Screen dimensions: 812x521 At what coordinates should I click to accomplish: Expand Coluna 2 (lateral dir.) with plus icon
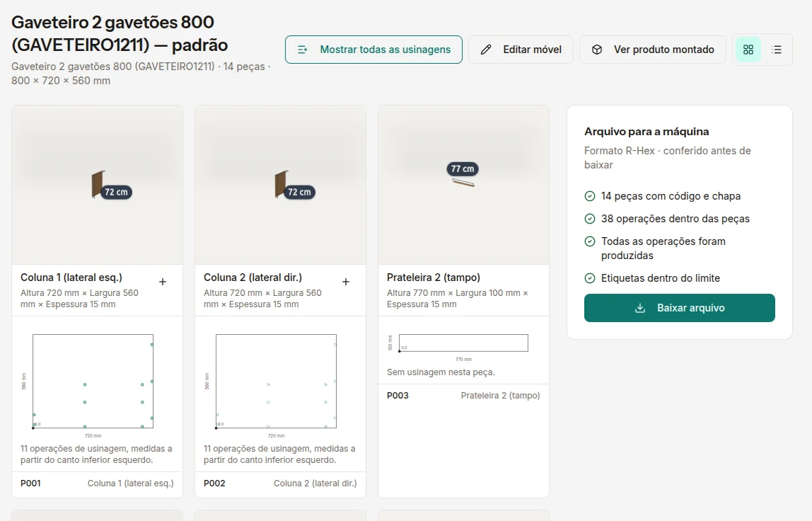coord(346,282)
